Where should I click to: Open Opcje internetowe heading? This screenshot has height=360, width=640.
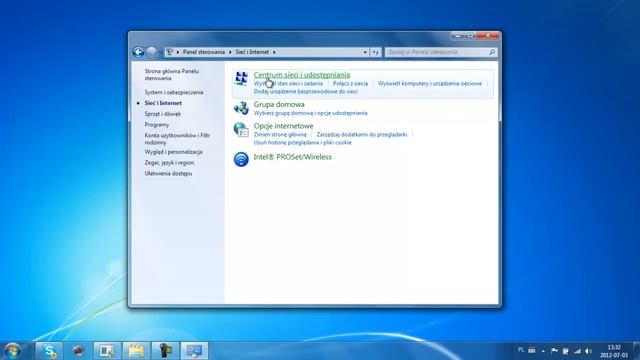(x=283, y=126)
